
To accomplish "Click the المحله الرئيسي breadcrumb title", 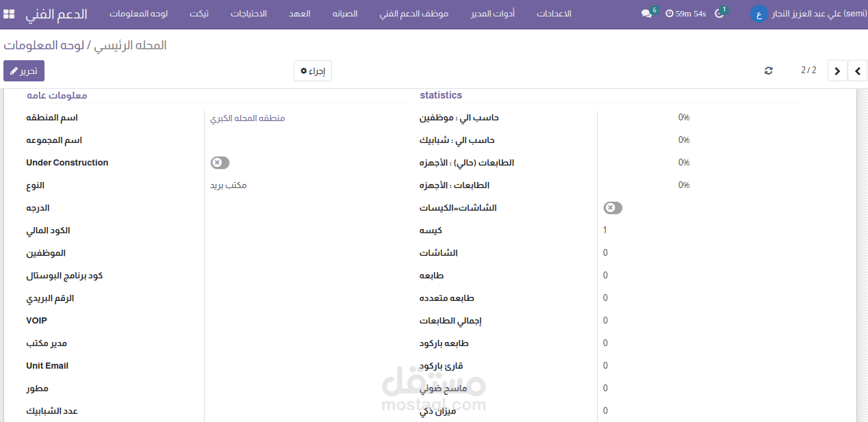I will click(x=129, y=45).
